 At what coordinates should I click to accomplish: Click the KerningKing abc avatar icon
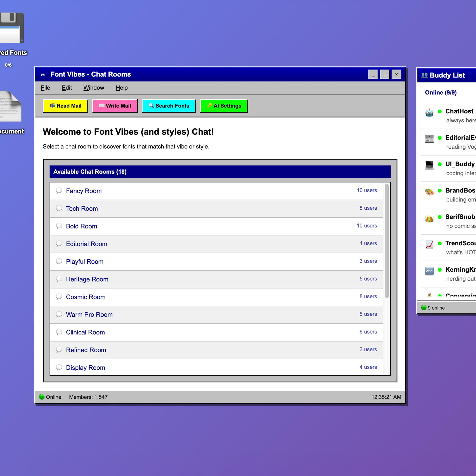click(x=429, y=271)
